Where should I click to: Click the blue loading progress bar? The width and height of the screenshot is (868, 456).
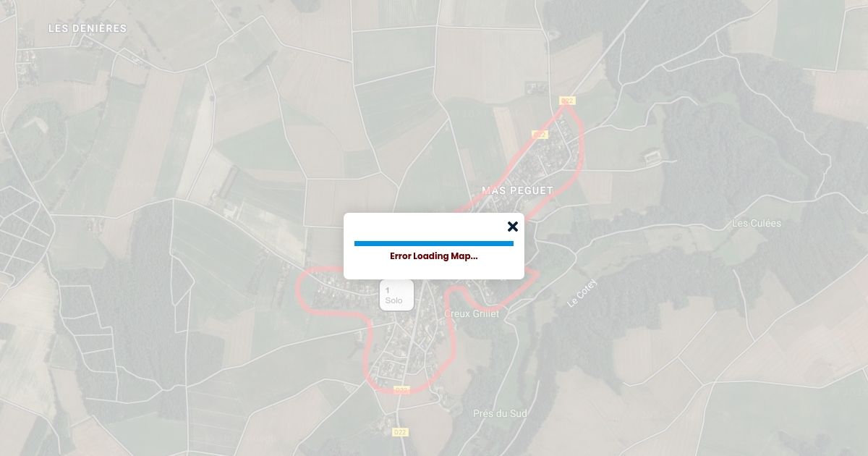(x=434, y=243)
